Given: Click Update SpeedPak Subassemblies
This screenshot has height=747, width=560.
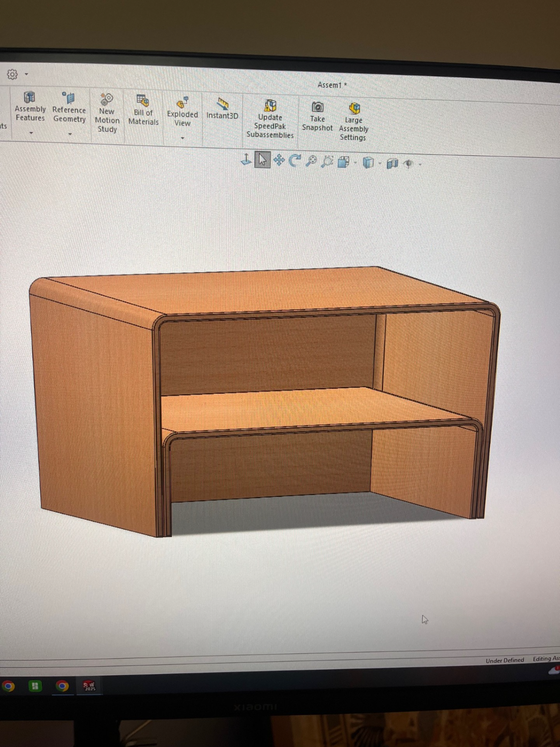Looking at the screenshot, I should [x=270, y=119].
